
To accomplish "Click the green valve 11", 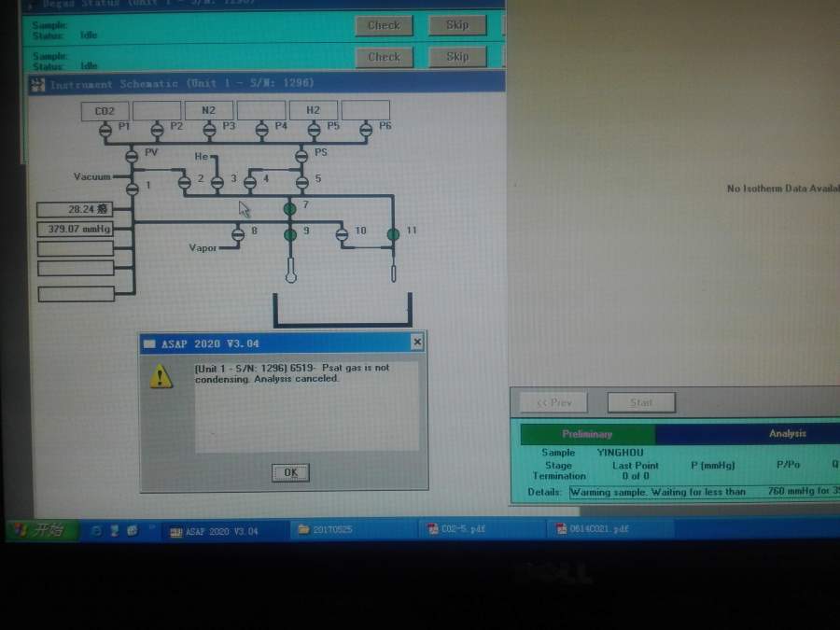I will click(x=393, y=234).
